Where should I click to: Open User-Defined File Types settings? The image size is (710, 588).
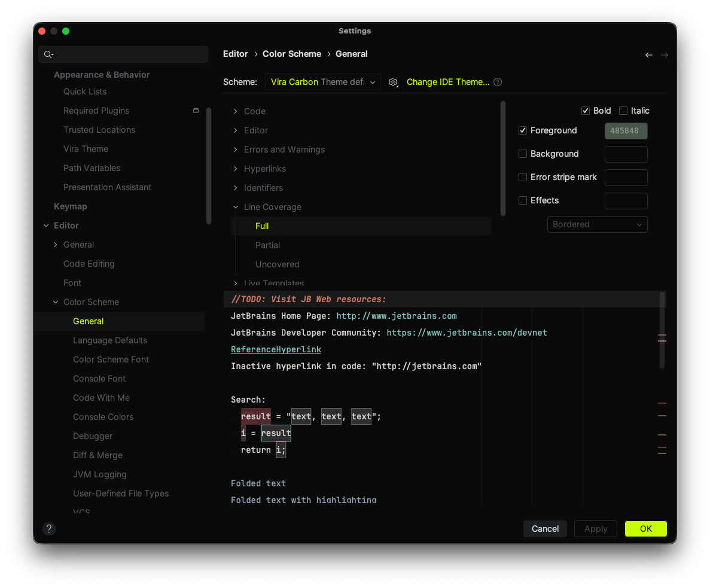[121, 493]
